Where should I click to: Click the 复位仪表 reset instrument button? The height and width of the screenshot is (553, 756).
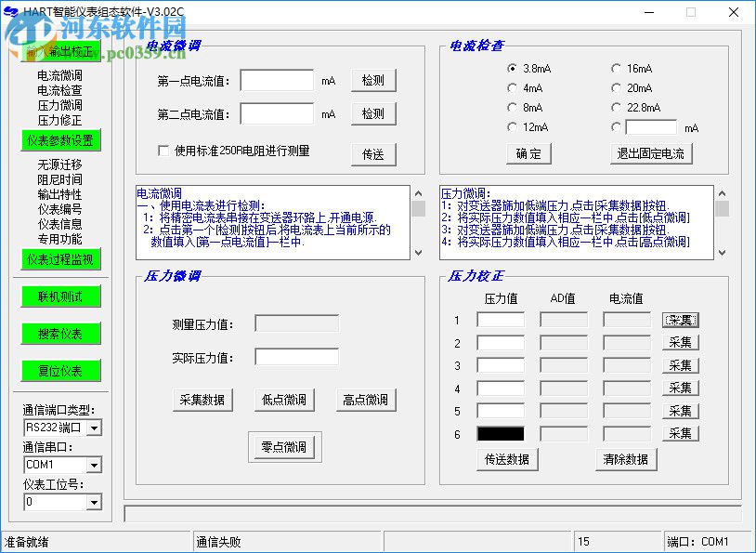coord(59,370)
